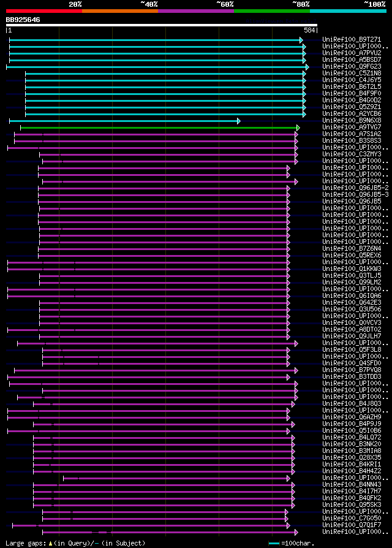Click the green alignment bar of UniRef100_A9TVG7
Viewport: 392px width, 548px height.
click(x=160, y=128)
